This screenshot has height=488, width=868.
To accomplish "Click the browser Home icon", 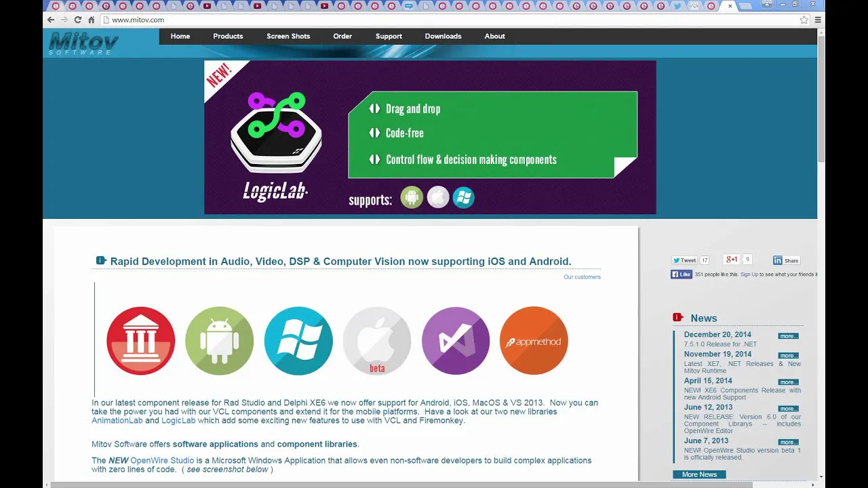I will 92,20.
